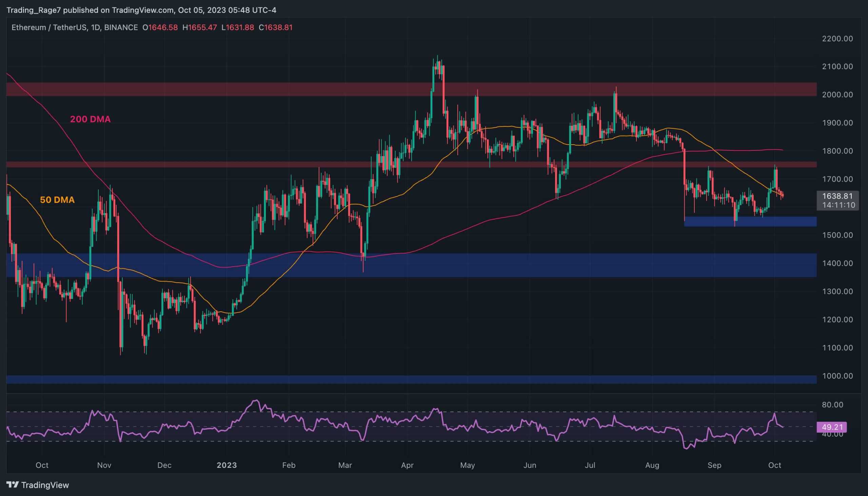Click the 1100.00 price axis label
The height and width of the screenshot is (496, 868).
point(837,348)
